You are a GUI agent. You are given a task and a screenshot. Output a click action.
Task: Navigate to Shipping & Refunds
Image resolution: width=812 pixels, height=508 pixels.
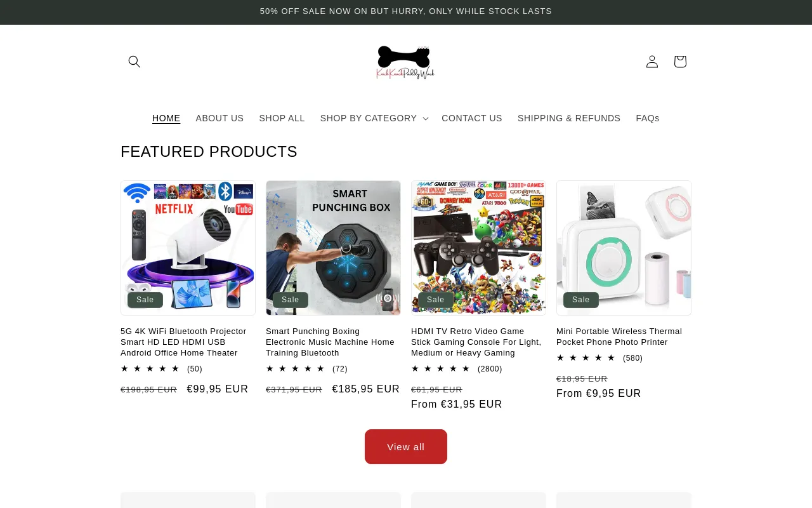(x=569, y=118)
